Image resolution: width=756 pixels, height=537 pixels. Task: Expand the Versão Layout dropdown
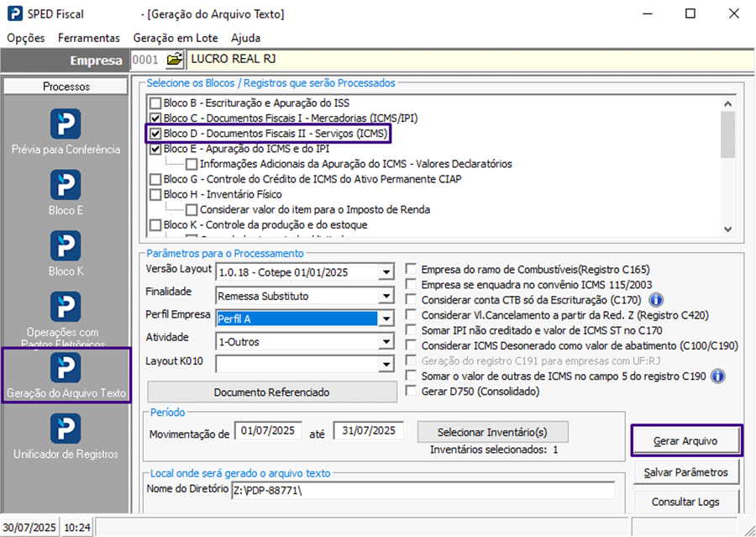[x=386, y=272]
